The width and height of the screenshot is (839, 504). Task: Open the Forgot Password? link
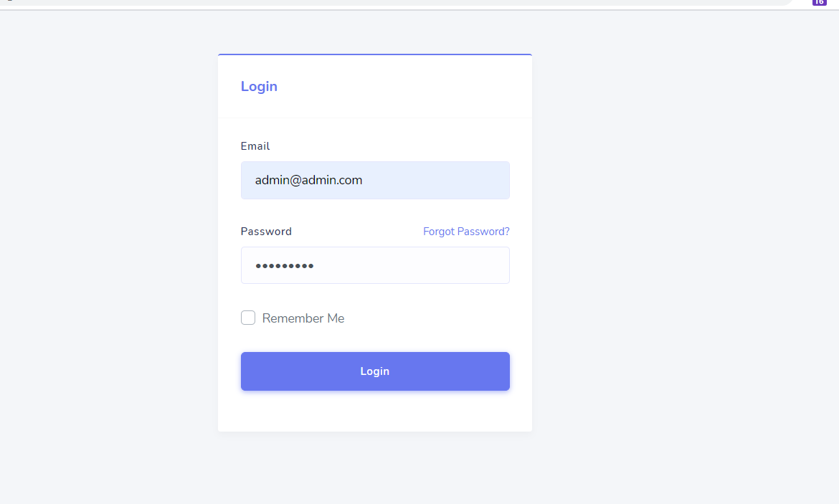point(466,232)
